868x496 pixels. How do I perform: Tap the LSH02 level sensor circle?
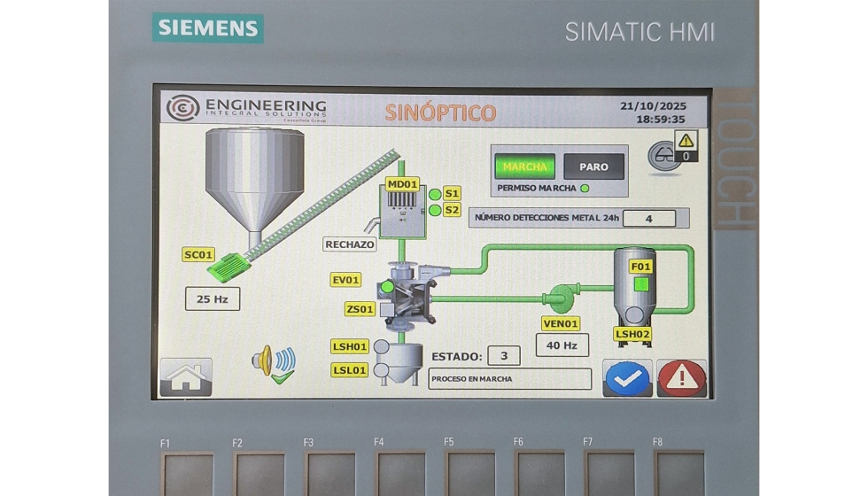[634, 315]
